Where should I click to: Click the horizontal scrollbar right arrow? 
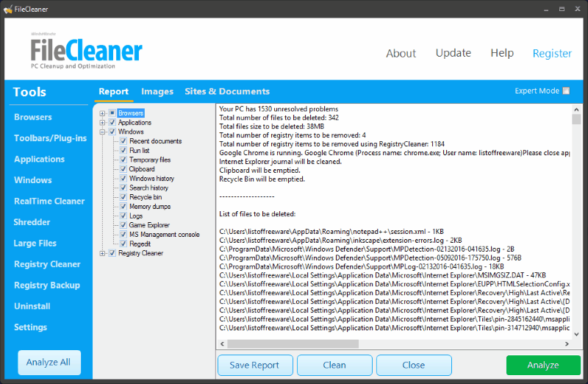point(567,344)
